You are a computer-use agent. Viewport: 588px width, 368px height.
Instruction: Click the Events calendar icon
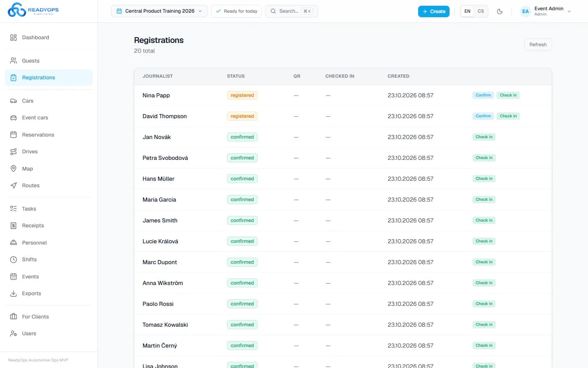pos(13,277)
